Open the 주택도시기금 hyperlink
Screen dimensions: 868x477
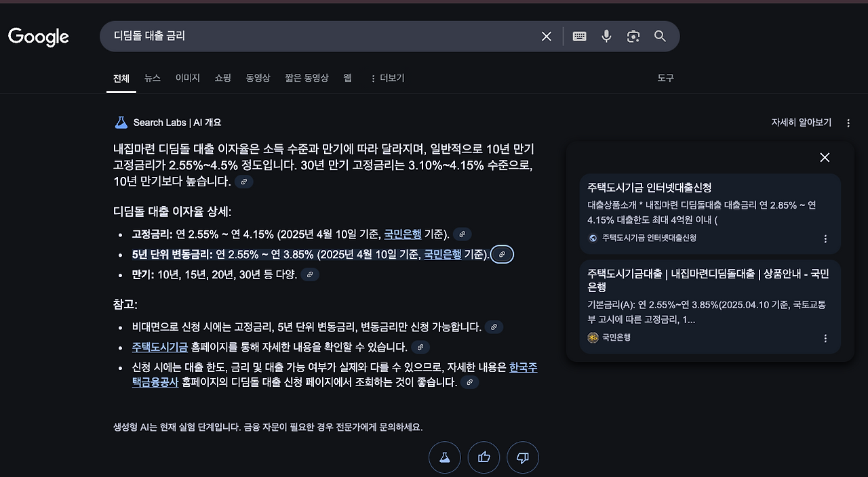pyautogui.click(x=160, y=348)
